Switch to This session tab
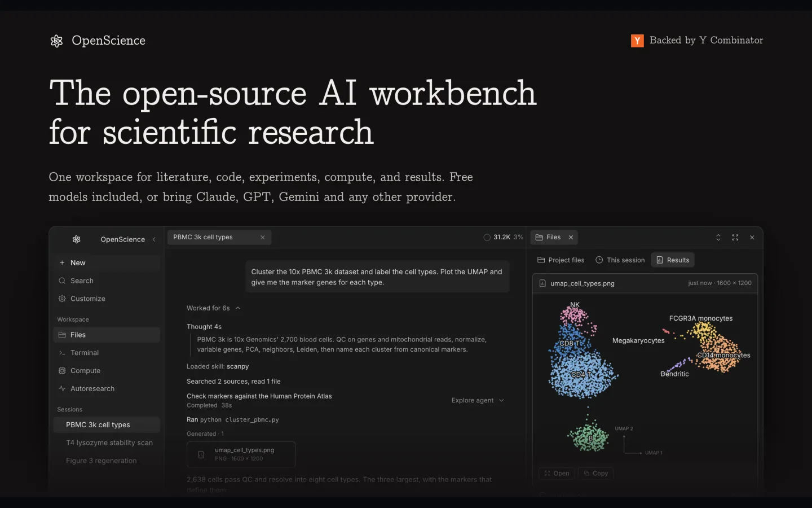 [620, 260]
